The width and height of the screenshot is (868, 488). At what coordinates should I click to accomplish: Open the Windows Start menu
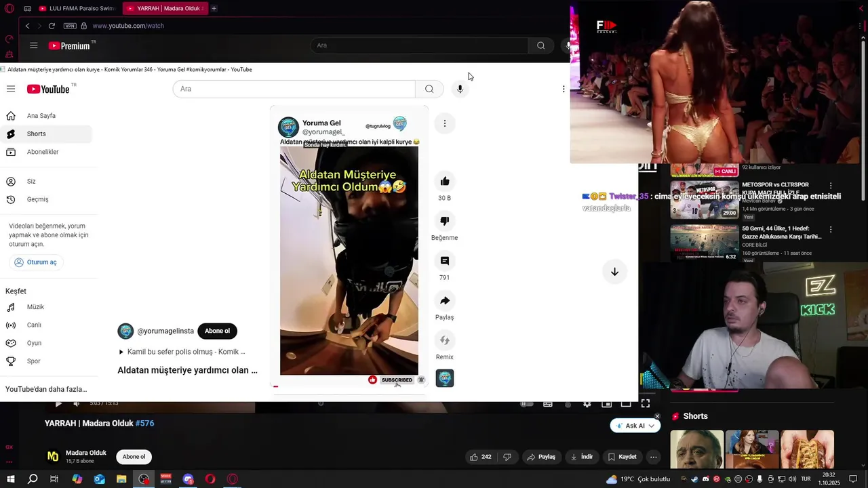[x=11, y=479]
